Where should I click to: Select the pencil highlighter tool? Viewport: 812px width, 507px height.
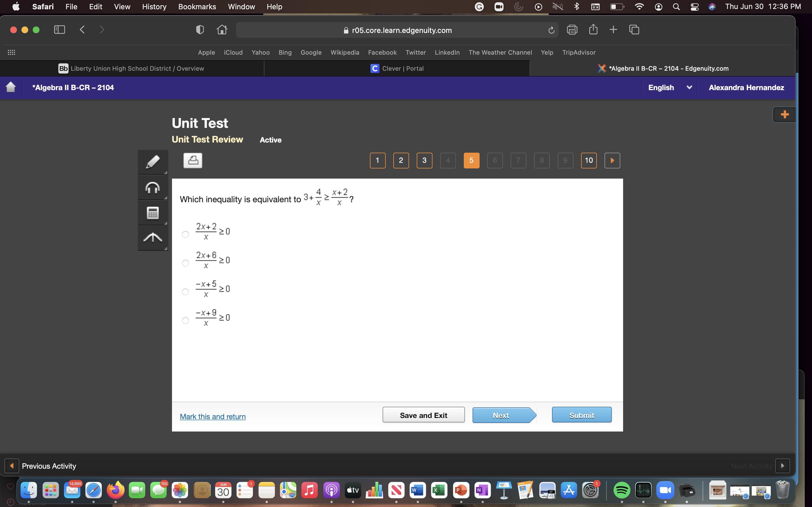point(153,162)
